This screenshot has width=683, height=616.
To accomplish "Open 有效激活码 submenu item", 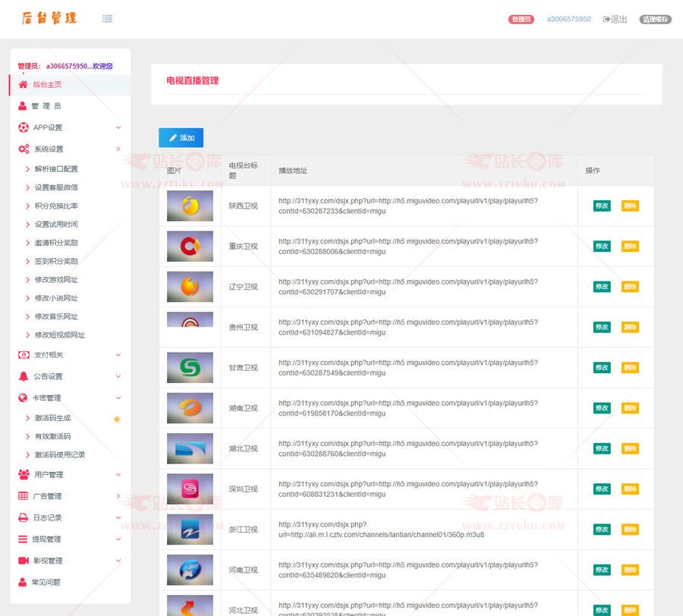I will (52, 437).
